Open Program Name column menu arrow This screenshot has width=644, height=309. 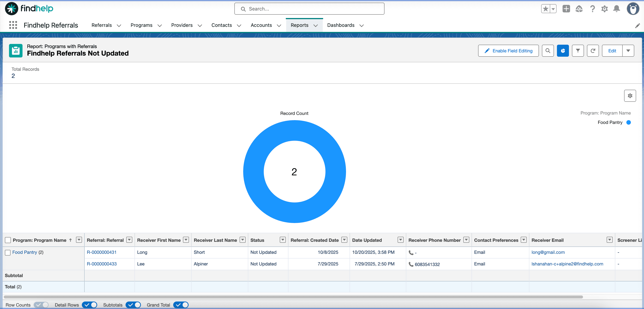coord(79,240)
